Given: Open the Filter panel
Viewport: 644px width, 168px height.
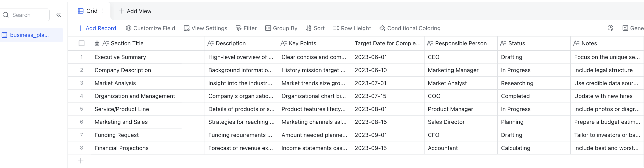Looking at the screenshot, I should point(246,28).
